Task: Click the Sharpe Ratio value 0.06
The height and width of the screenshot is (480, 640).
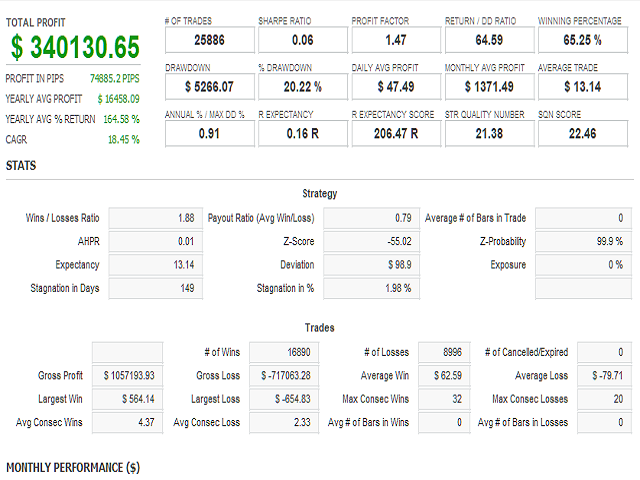Action: (x=299, y=39)
